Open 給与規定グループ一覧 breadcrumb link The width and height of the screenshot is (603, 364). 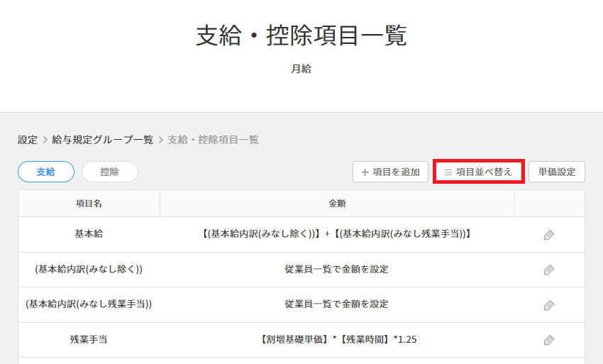[x=103, y=140]
